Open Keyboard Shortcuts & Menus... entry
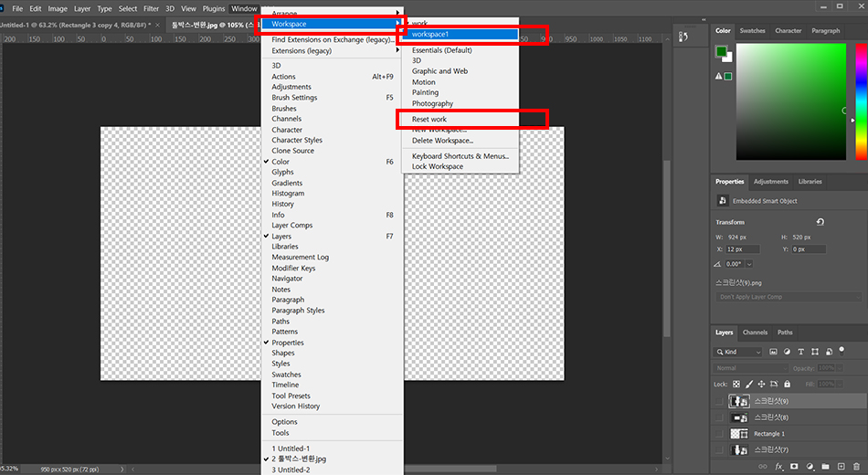 tap(460, 156)
